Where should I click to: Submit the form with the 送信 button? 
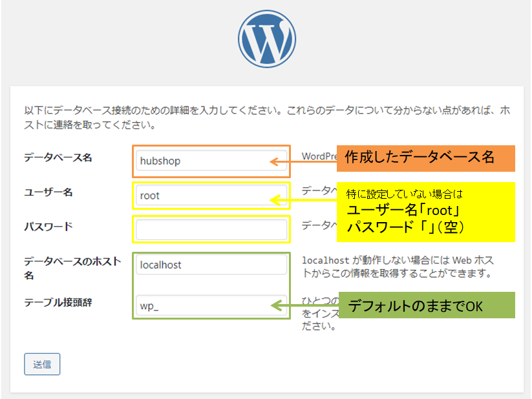pos(42,364)
